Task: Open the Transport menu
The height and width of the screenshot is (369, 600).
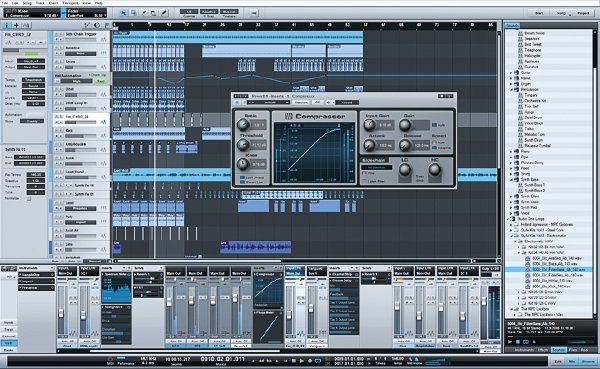Action: (70, 3)
